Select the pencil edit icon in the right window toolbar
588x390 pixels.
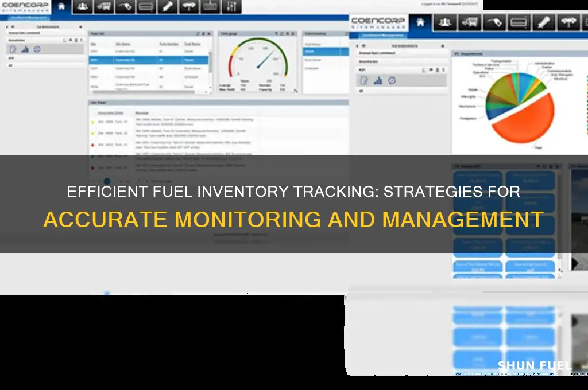pos(544,22)
